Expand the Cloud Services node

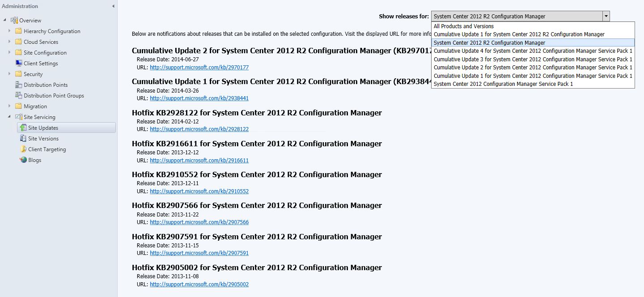pyautogui.click(x=9, y=42)
